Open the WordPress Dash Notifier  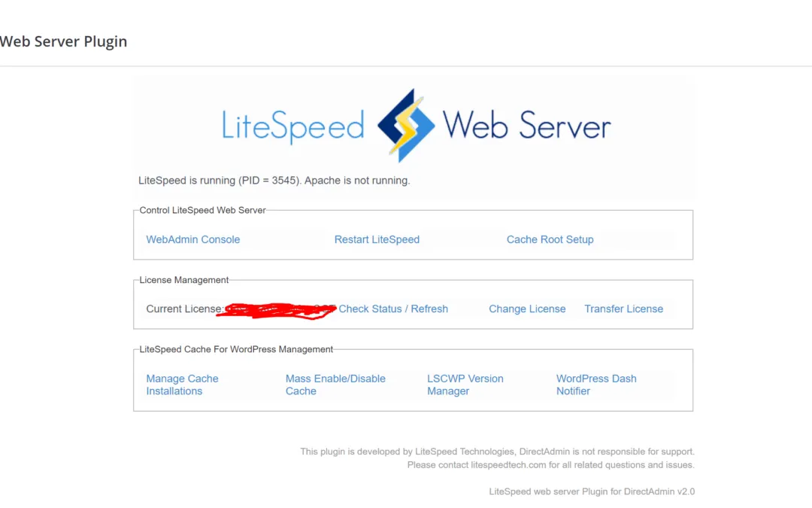coord(596,385)
